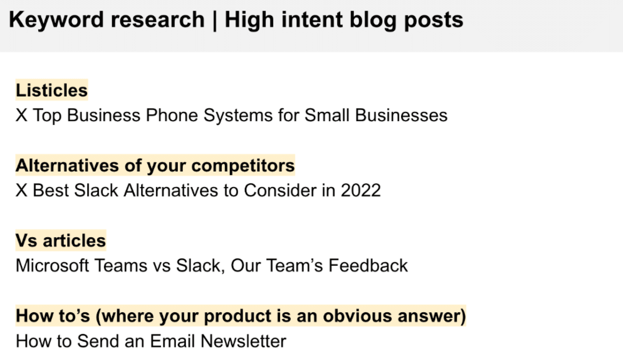Screen dimensions: 623x364
Task: Click the "How to's" heading start
Action: coord(53,316)
